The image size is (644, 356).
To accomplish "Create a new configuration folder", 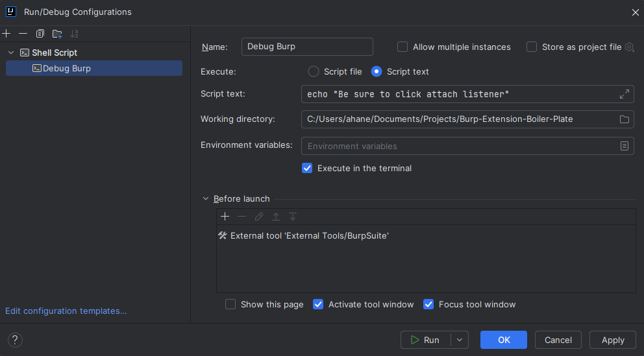I will click(x=57, y=34).
